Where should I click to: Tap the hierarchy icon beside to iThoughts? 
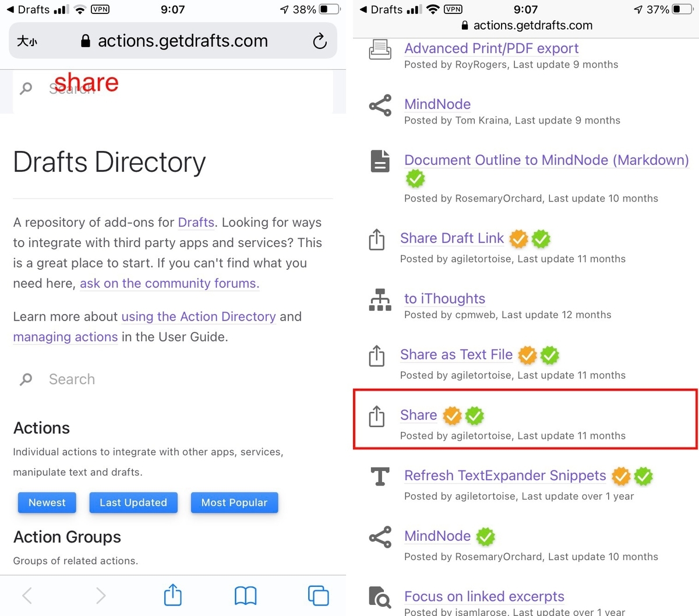tap(380, 300)
